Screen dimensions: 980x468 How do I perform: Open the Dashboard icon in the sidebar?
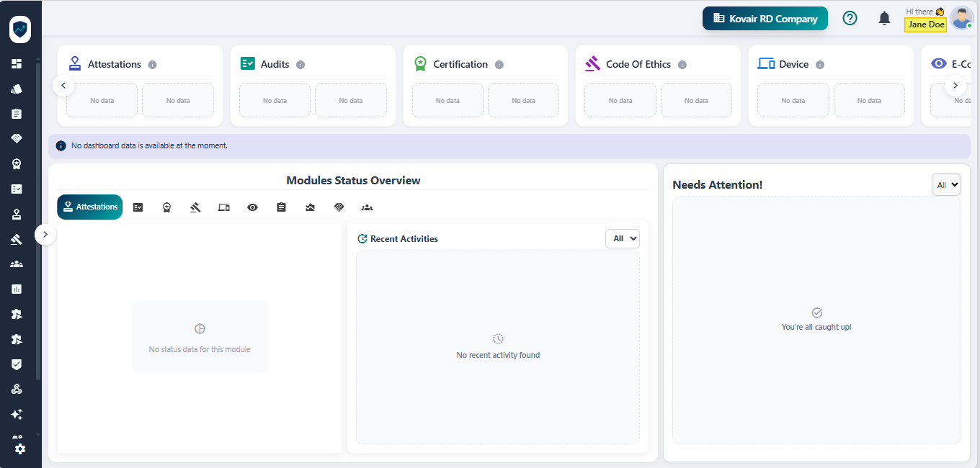pyautogui.click(x=16, y=63)
